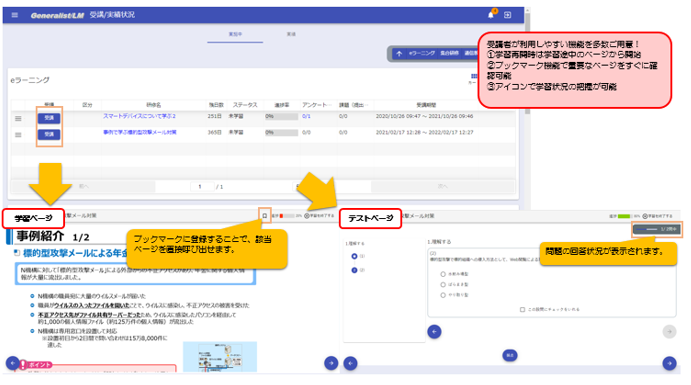Click 受講 for スマートデバイスについて学ぶ2
691x385 pixels.
point(49,118)
